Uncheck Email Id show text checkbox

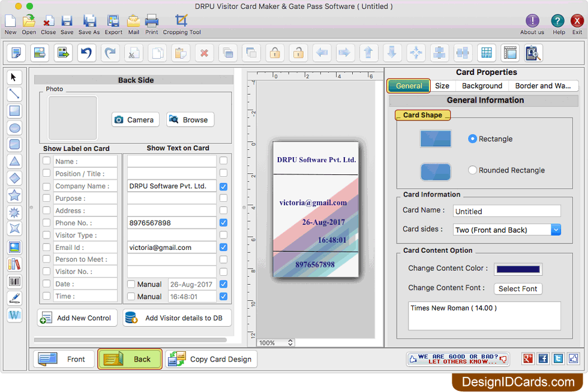click(223, 248)
